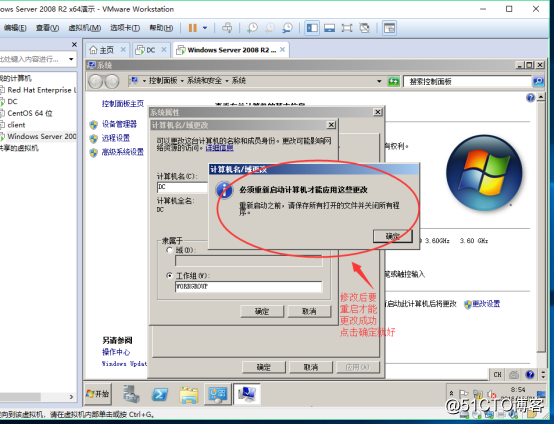Close the Windows Server 2008 R2 tab
554x424 pixels.
click(x=283, y=50)
